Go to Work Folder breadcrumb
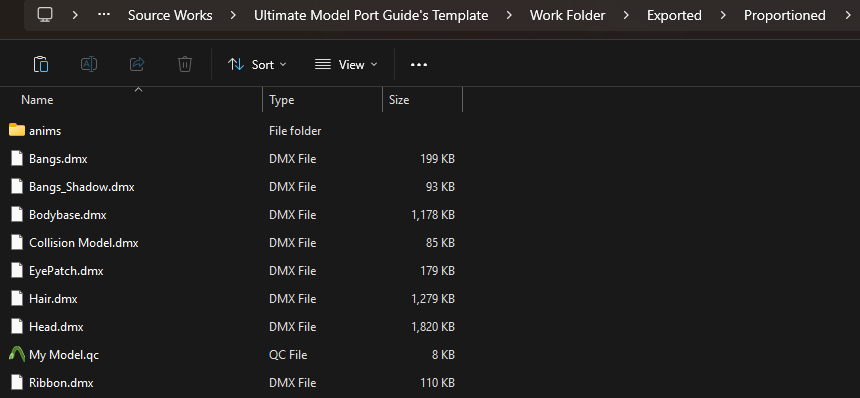 (x=567, y=15)
